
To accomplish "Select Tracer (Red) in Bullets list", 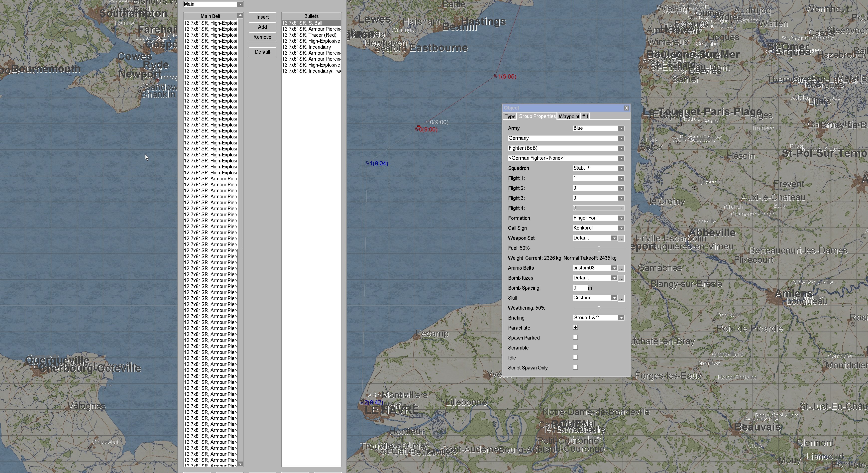I will (x=309, y=35).
